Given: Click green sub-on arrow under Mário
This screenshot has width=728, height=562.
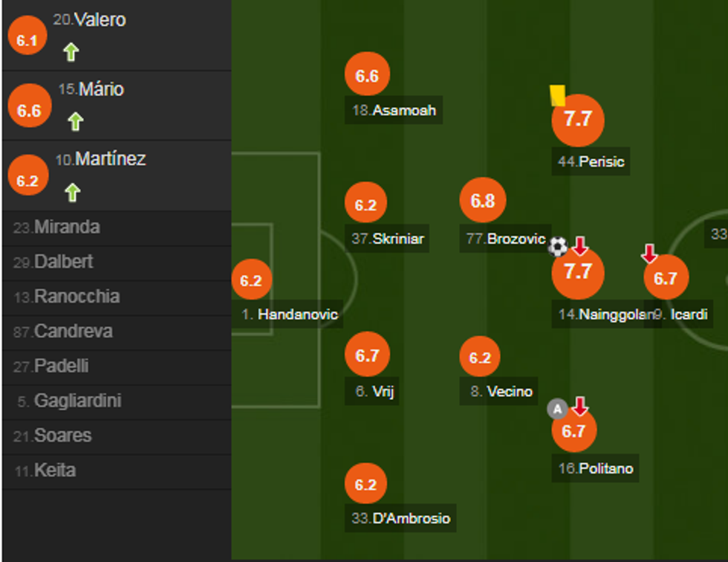Looking at the screenshot, I should pyautogui.click(x=75, y=121).
